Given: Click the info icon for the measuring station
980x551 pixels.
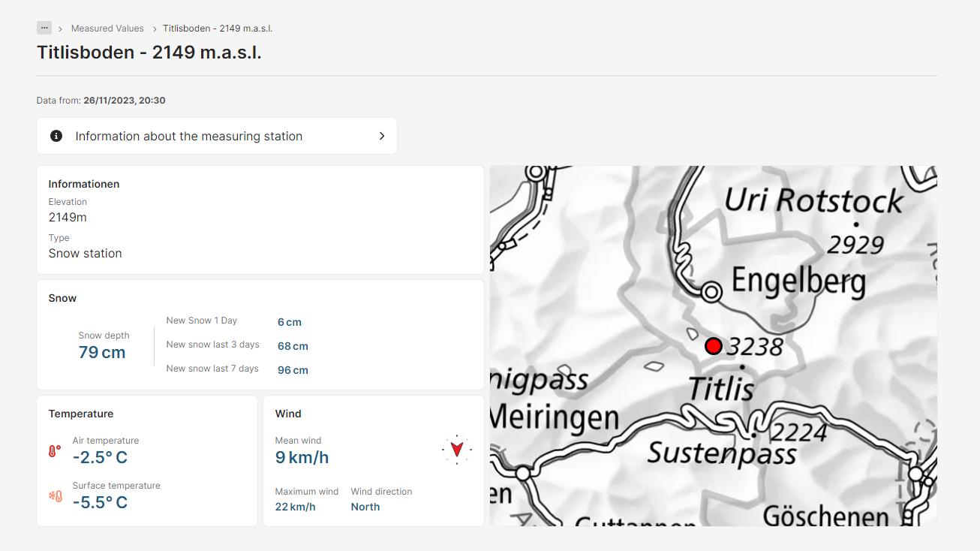Looking at the screenshot, I should [x=56, y=136].
